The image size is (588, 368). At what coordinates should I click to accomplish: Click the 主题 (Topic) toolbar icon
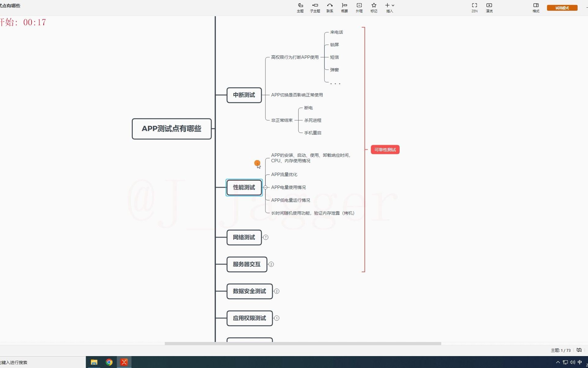tap(300, 8)
